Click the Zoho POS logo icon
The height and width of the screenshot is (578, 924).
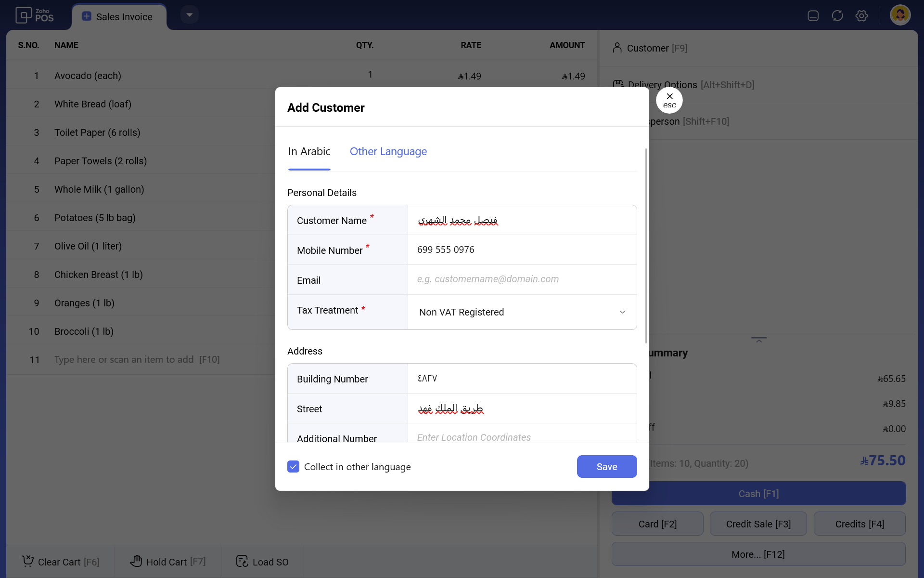click(x=24, y=15)
